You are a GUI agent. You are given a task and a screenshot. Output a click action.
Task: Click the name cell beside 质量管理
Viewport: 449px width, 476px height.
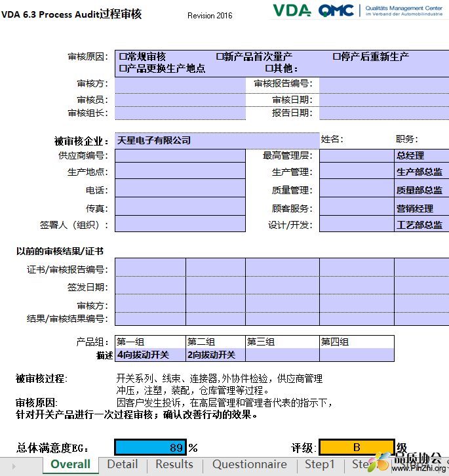coord(357,188)
